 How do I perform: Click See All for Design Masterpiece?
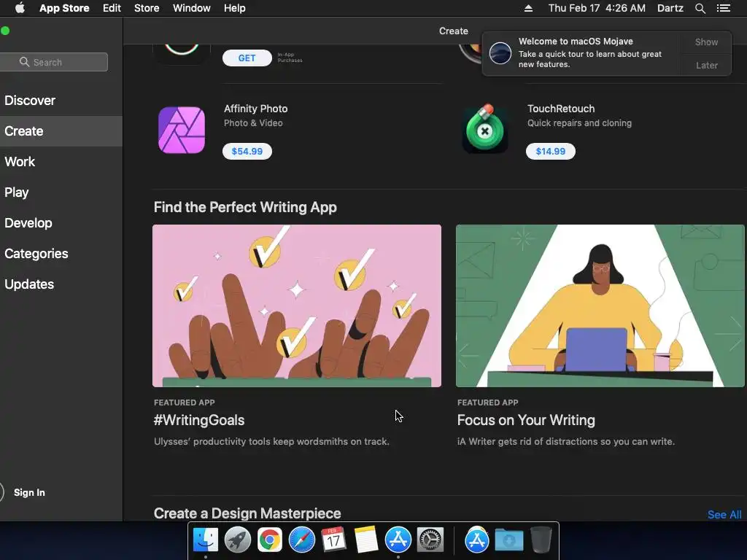724,514
